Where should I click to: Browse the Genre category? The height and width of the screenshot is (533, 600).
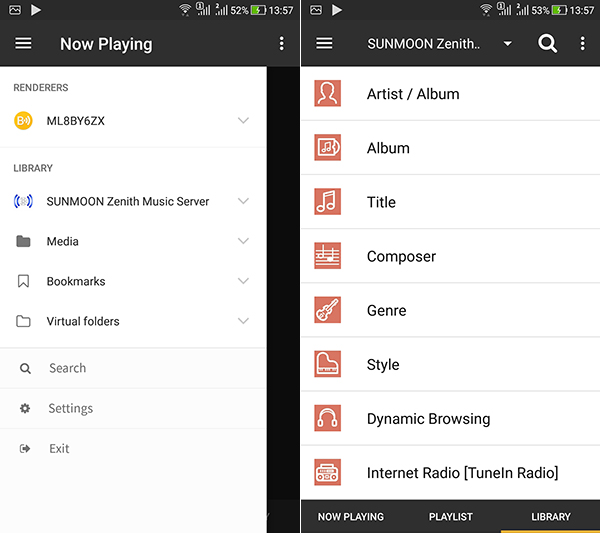tap(450, 310)
